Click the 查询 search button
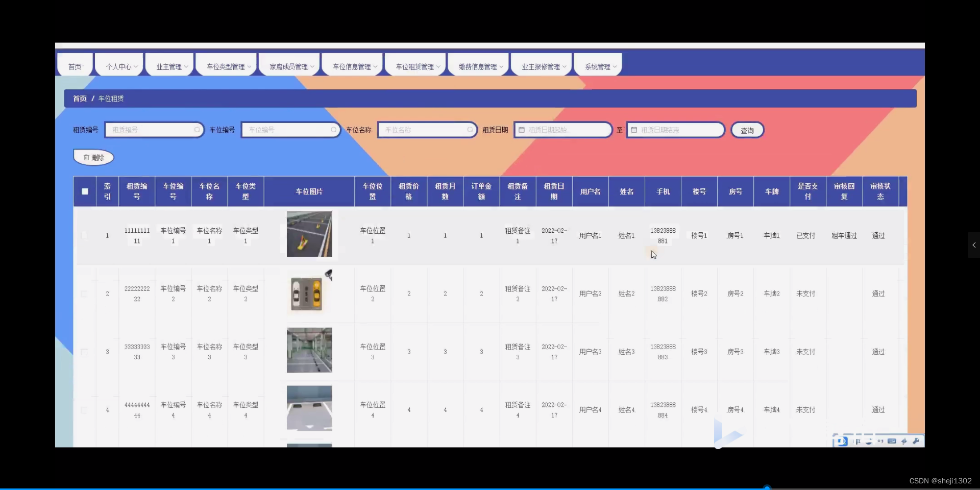The width and height of the screenshot is (980, 490). (747, 130)
